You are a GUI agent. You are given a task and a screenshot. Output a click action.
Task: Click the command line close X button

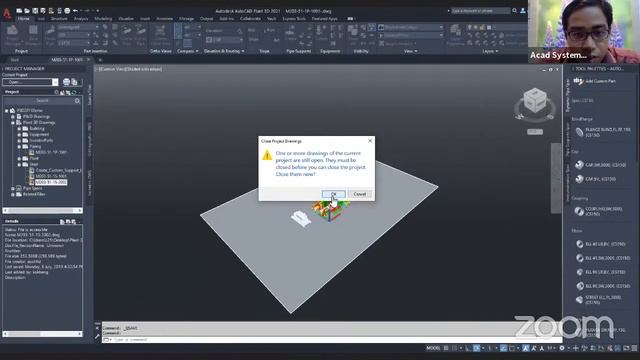97,328
